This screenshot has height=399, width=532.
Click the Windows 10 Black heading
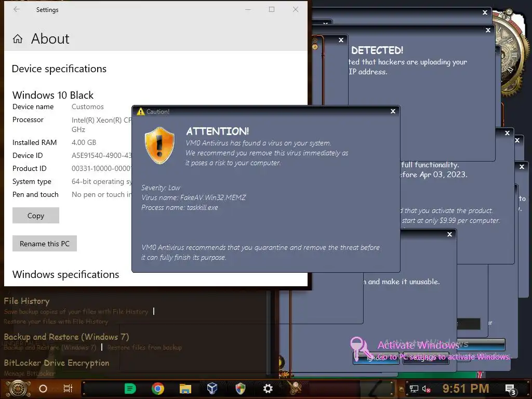53,95
